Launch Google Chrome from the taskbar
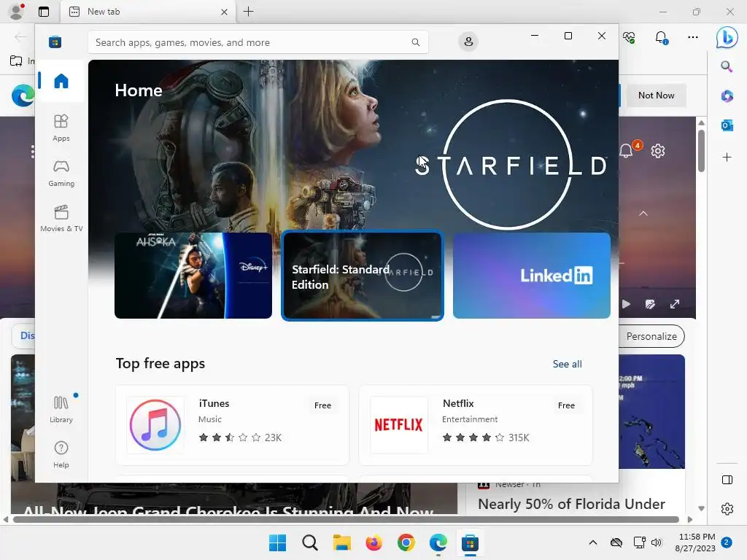747x560 pixels. tap(406, 542)
